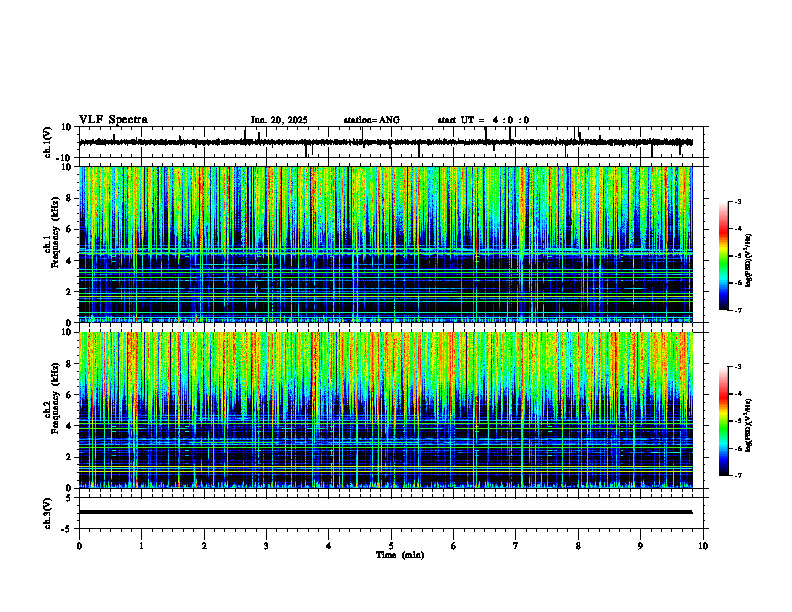Viewport: 792px width, 612px height.
Task: Click the ch.1 spectrogram color scale bar
Action: 724,256
